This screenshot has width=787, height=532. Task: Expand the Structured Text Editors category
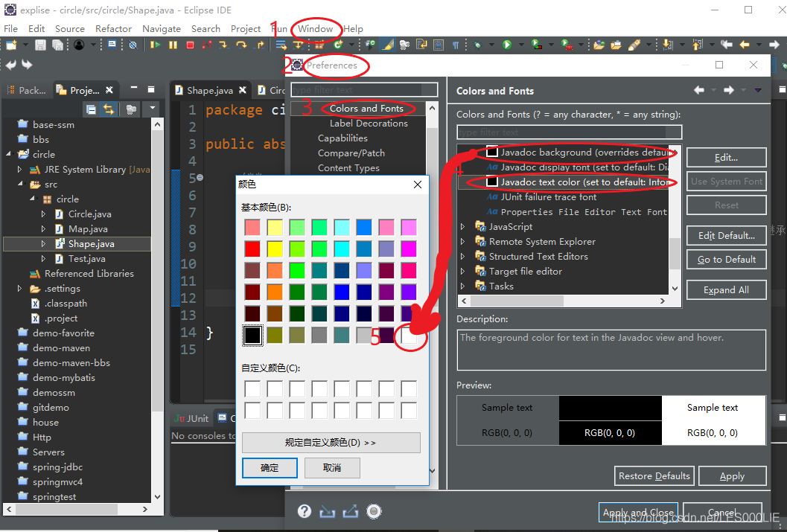pos(463,256)
